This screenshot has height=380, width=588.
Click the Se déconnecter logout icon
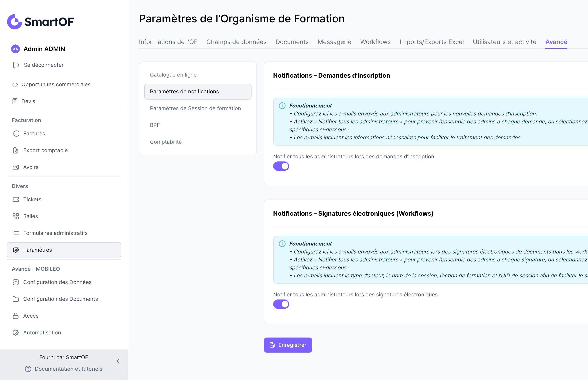pos(16,65)
